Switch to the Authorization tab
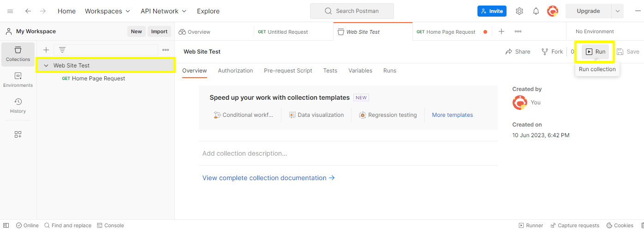 (235, 71)
